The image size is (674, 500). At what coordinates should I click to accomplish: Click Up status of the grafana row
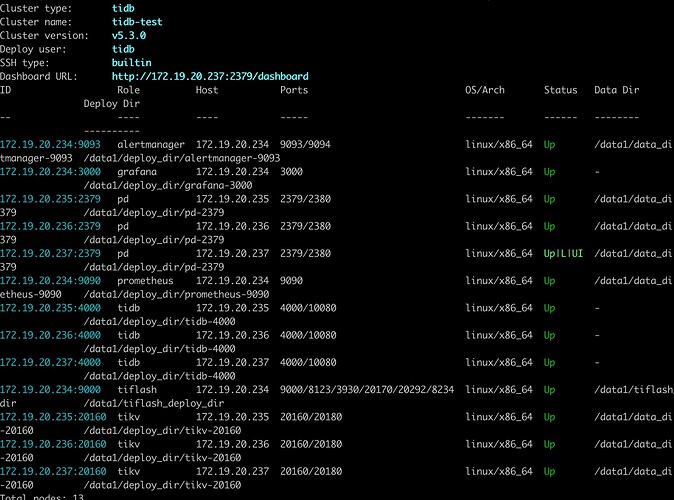tap(549, 172)
